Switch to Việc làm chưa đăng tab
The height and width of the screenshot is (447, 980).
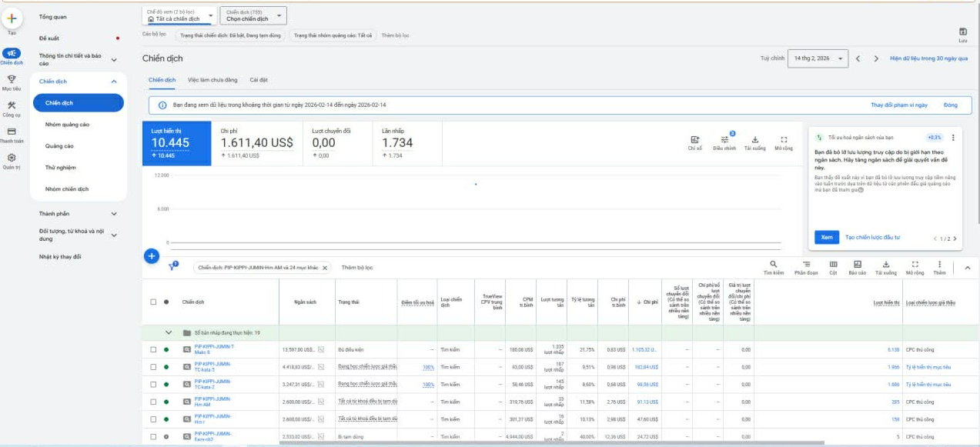(212, 80)
